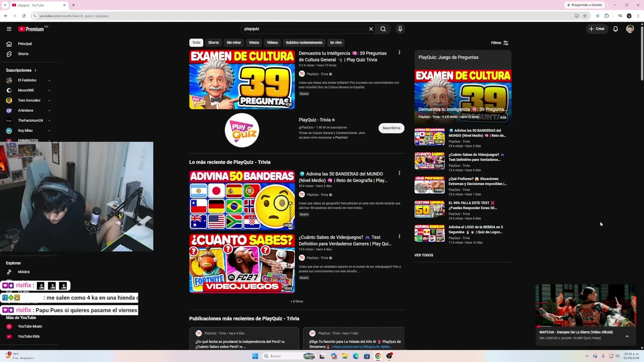Play the Examen de Cultura 39 Preguntas thumbnail
644x362 pixels.
click(242, 79)
